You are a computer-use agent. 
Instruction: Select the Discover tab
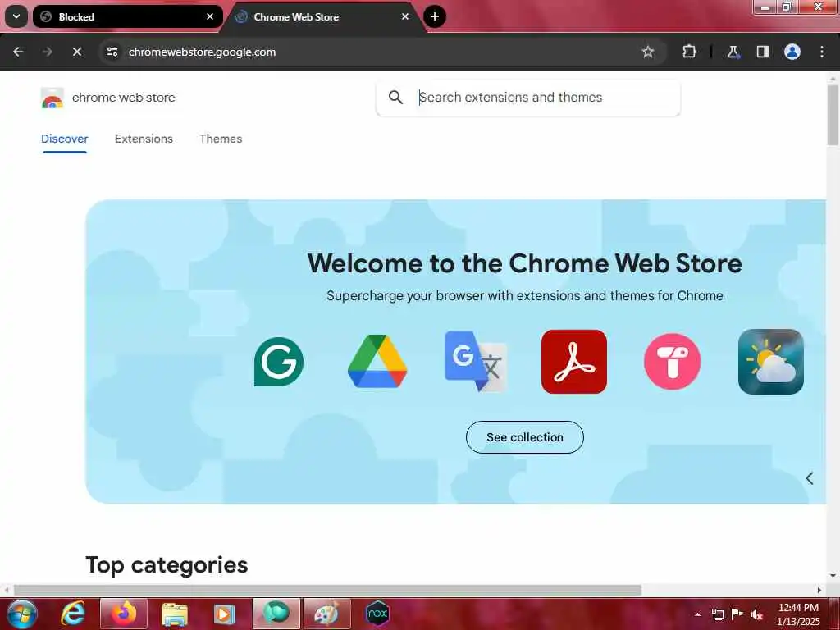pos(64,139)
